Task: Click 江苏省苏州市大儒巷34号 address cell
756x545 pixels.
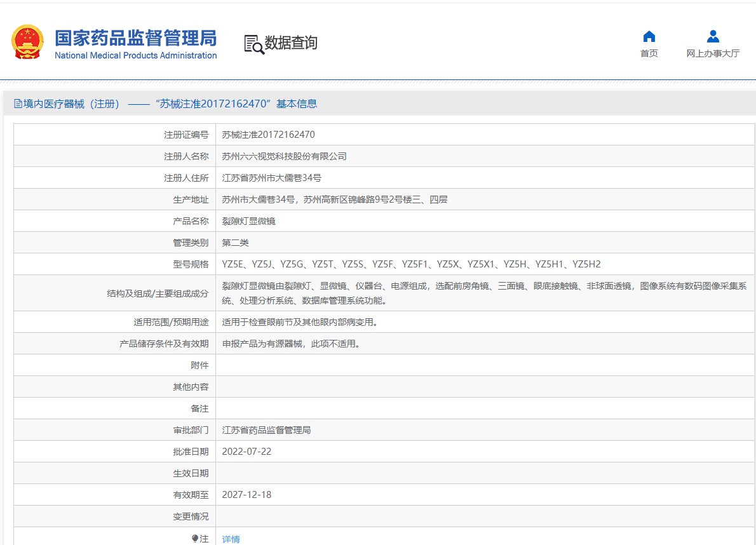Action: click(271, 178)
